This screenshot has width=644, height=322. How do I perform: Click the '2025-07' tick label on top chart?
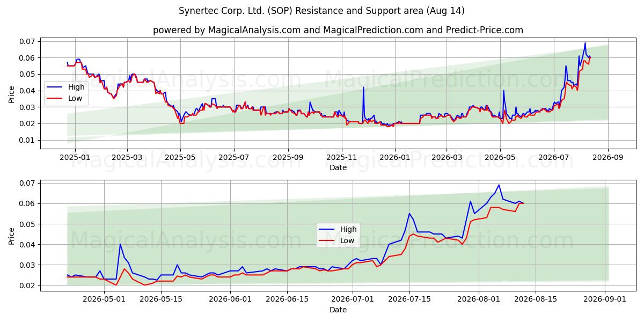coord(234,157)
